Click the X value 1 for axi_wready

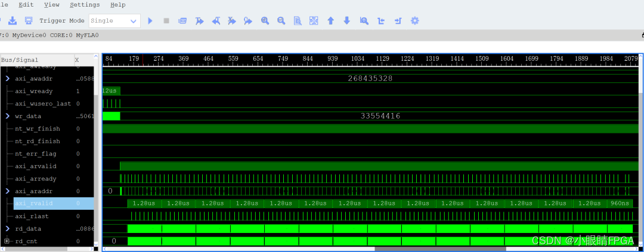tap(78, 91)
